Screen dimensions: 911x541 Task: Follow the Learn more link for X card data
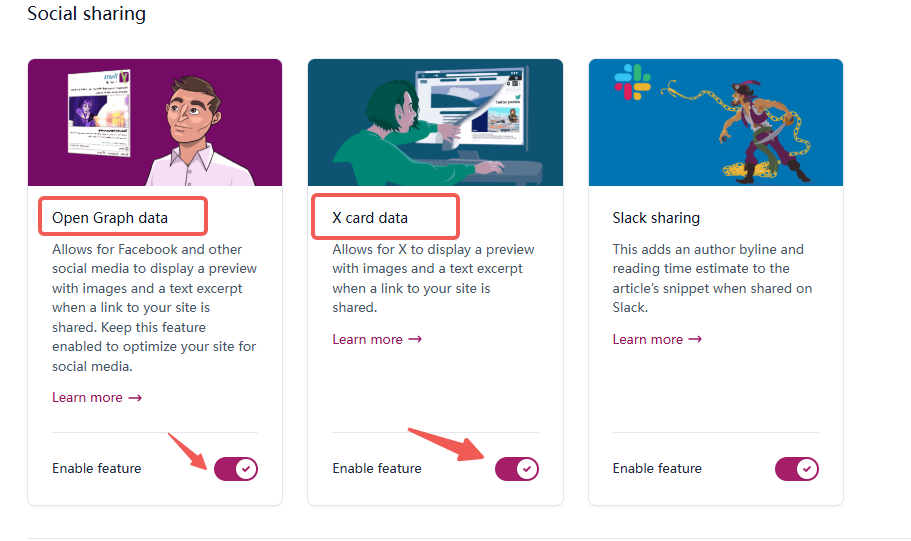377,339
